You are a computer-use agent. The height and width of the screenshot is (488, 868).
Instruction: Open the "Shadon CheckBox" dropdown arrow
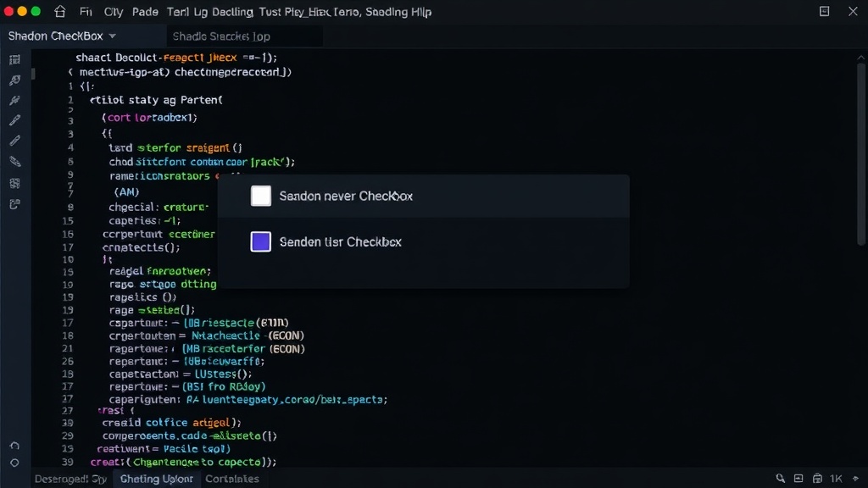113,36
